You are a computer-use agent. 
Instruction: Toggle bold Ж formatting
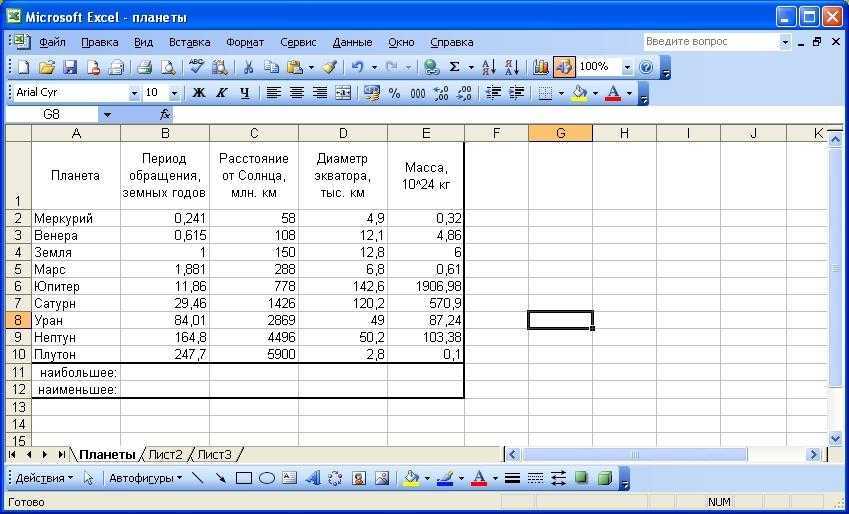pos(199,93)
